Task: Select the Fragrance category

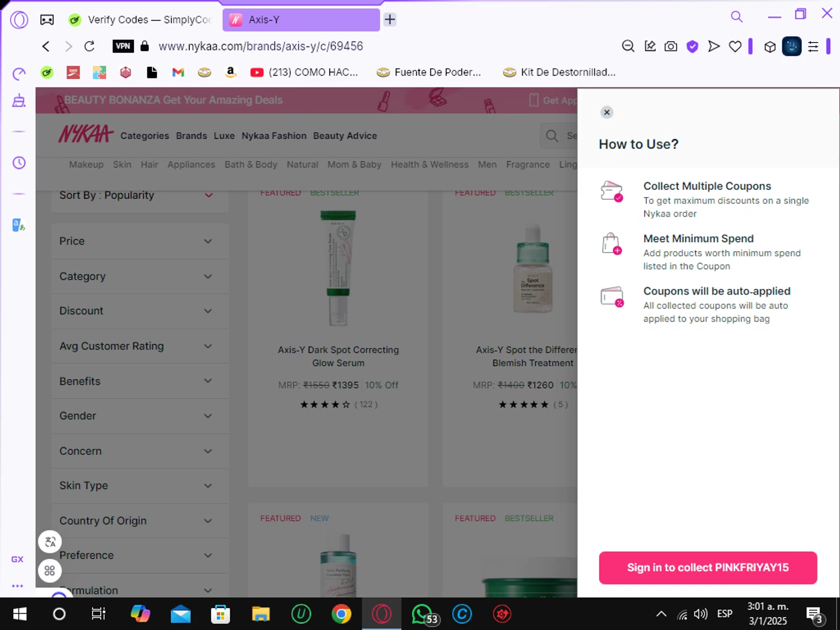Action: click(528, 164)
